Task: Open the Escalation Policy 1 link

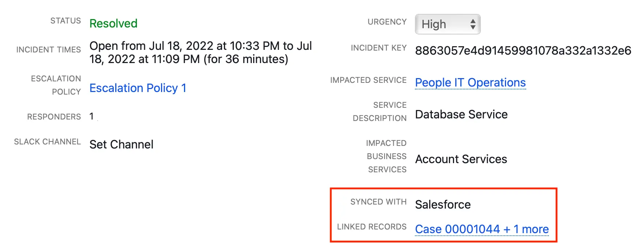Action: point(138,88)
